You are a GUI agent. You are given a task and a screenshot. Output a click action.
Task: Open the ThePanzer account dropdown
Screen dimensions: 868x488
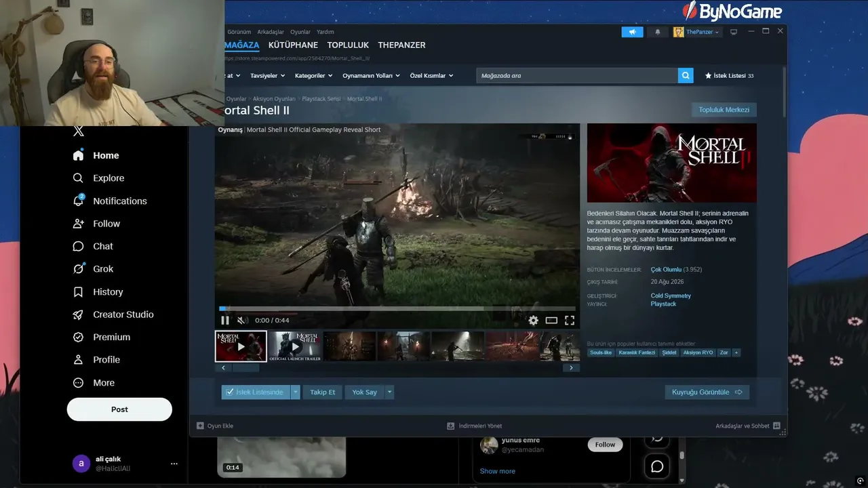[696, 32]
